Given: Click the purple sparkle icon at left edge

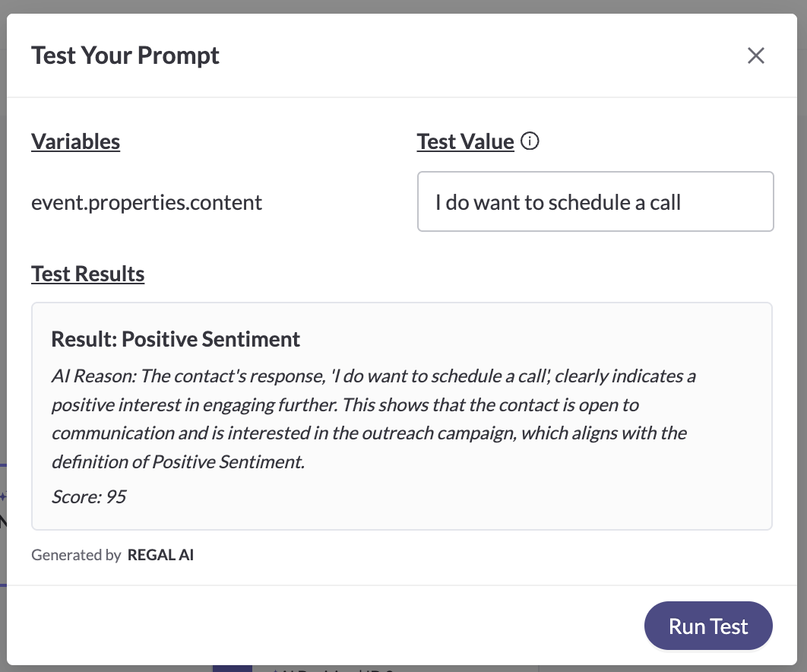Looking at the screenshot, I should 3,496.
